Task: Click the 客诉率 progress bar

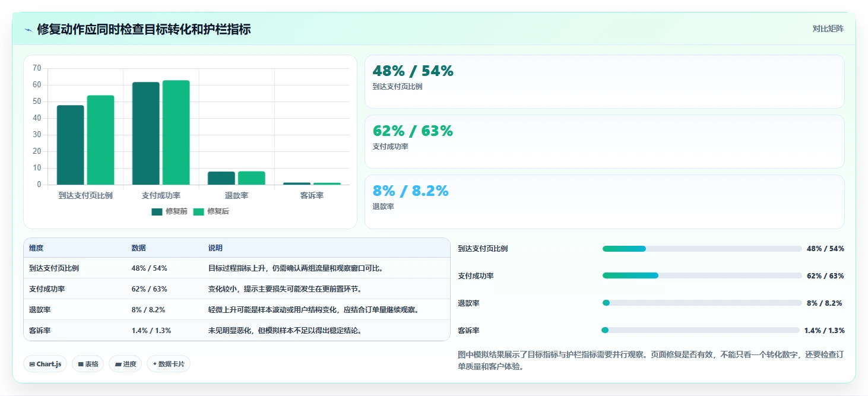Action: point(701,330)
